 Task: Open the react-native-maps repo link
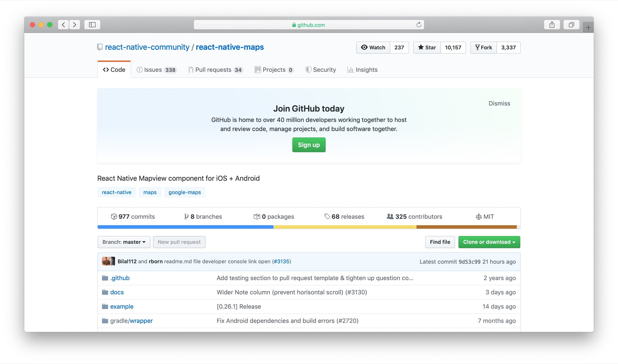[230, 47]
